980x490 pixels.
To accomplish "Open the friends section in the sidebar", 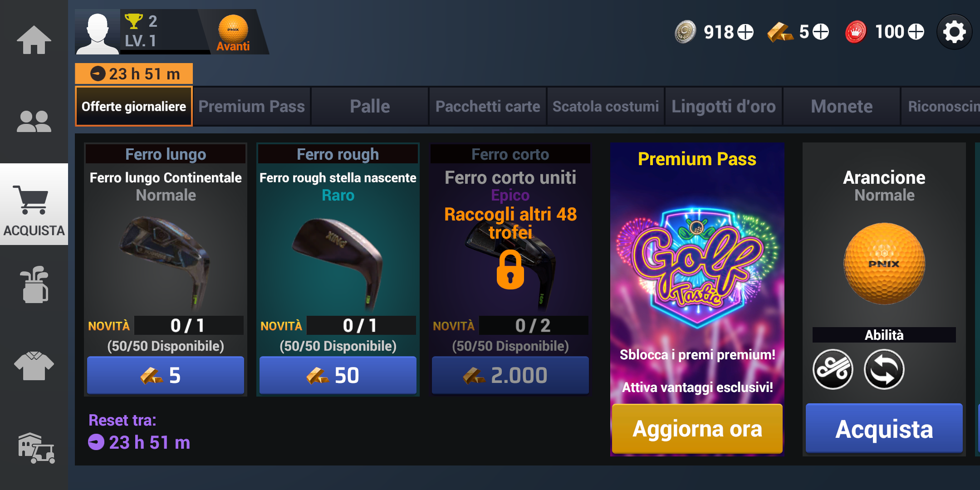I will tap(34, 122).
